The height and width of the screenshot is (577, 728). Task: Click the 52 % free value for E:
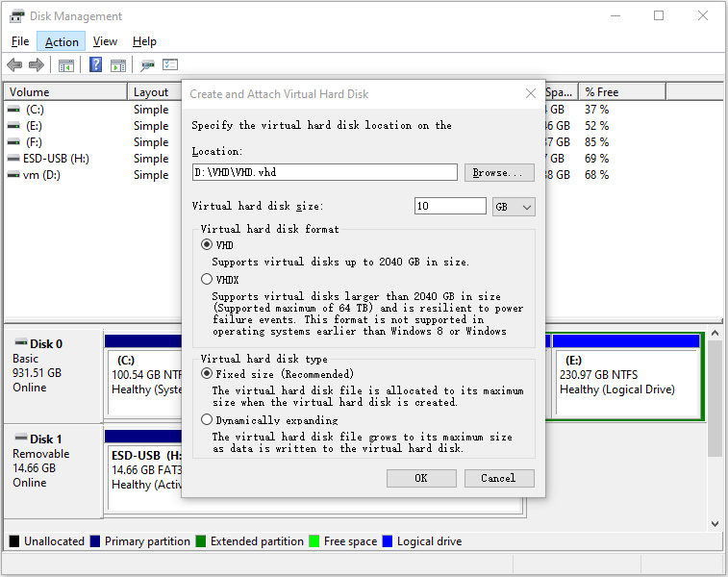coord(596,126)
